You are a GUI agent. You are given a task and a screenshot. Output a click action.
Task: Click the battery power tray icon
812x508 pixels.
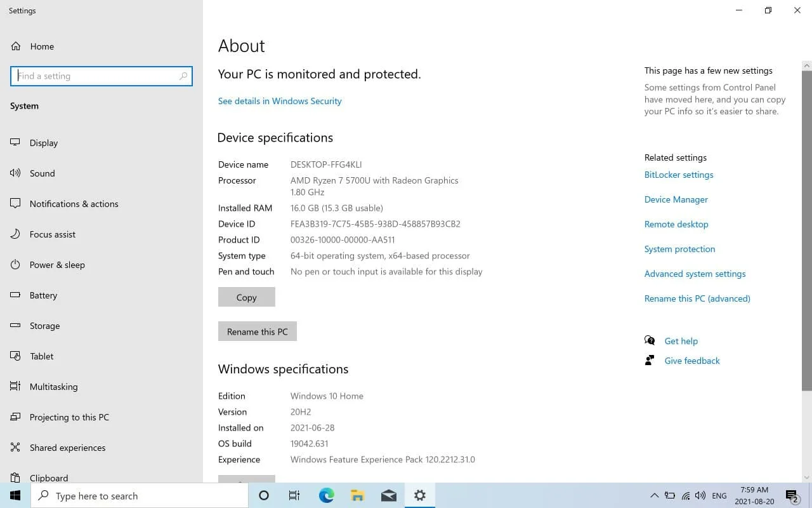coord(670,496)
